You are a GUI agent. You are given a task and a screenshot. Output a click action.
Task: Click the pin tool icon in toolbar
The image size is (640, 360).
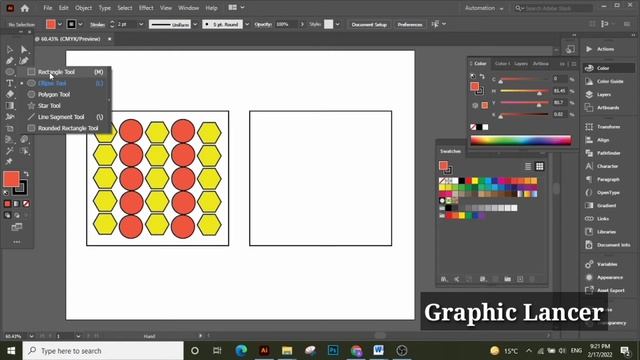click(9, 162)
